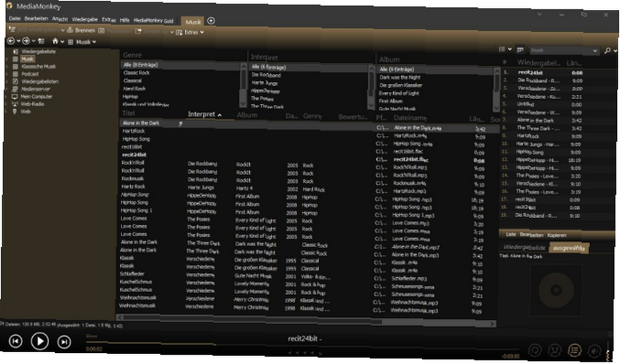Click the Podcast icon in the tree
Image resolution: width=620 pixels, height=364 pixels.
pyautogui.click(x=15, y=74)
